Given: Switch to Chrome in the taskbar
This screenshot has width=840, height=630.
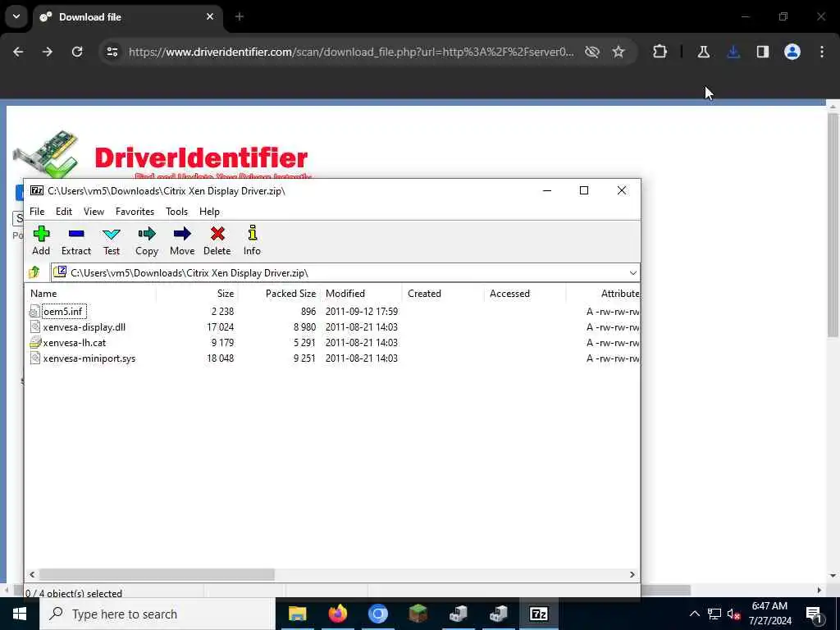Looking at the screenshot, I should click(377, 614).
